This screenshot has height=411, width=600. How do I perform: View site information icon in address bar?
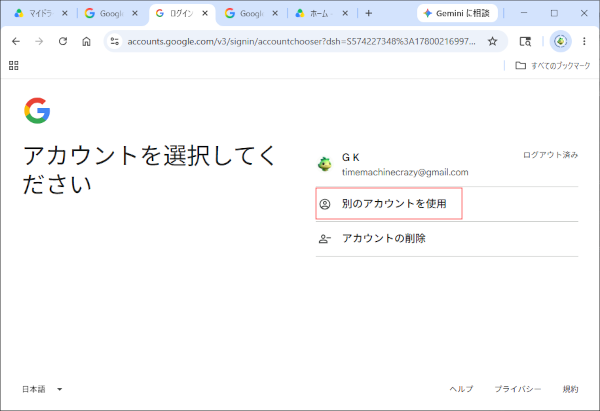coord(114,41)
